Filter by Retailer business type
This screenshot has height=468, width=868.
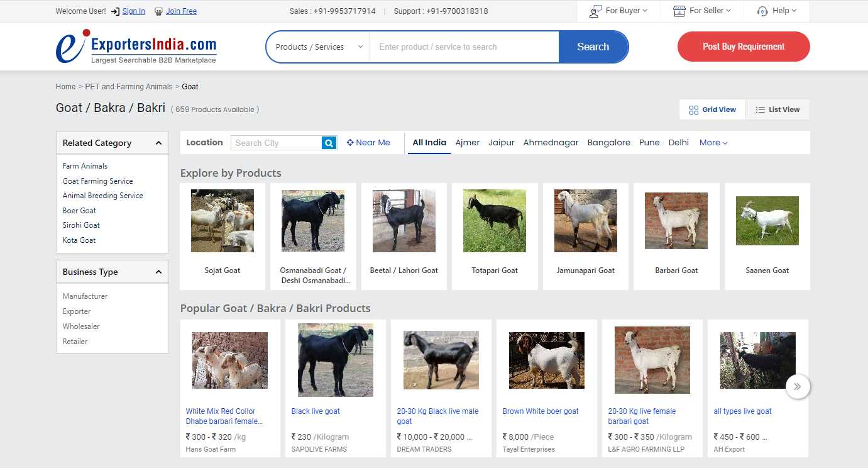tap(75, 342)
